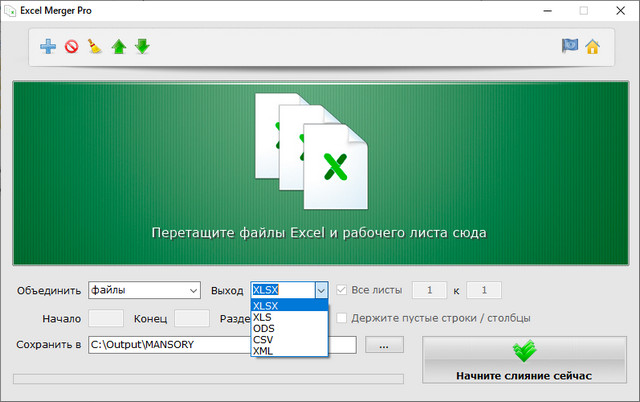This screenshot has width=640, height=402.
Task: Toggle the 'Все листы' checkbox
Action: click(x=342, y=290)
